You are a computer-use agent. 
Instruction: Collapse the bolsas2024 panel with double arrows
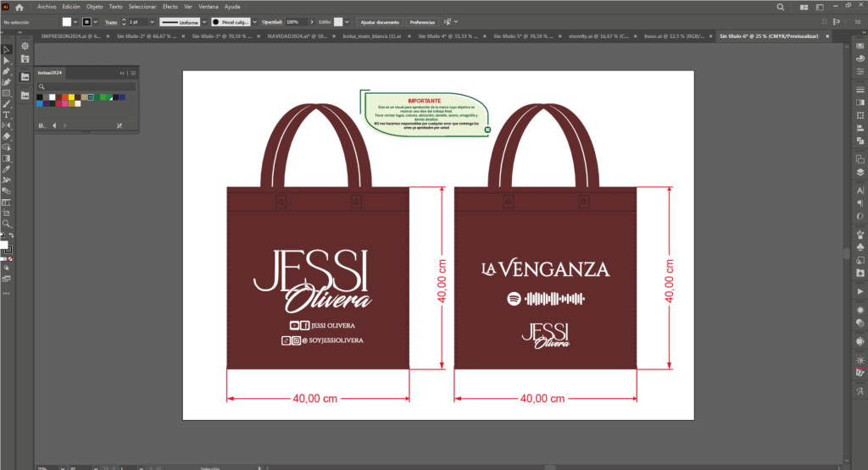point(122,73)
